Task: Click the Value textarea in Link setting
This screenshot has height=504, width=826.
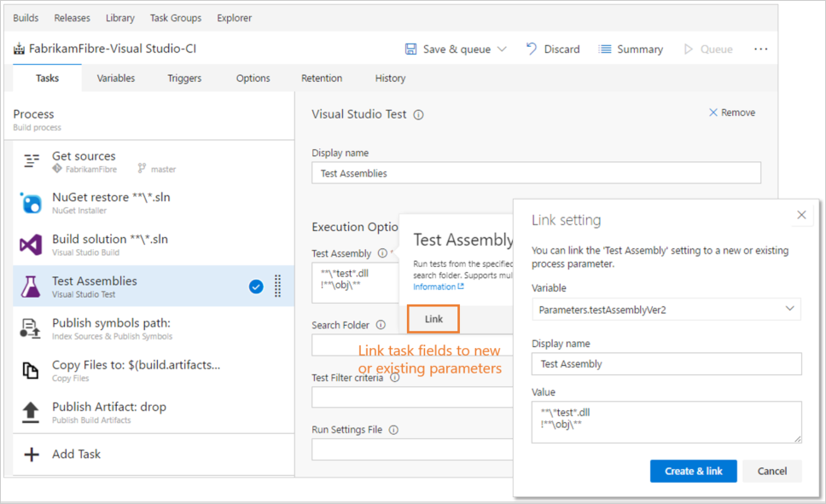Action: pyautogui.click(x=666, y=422)
